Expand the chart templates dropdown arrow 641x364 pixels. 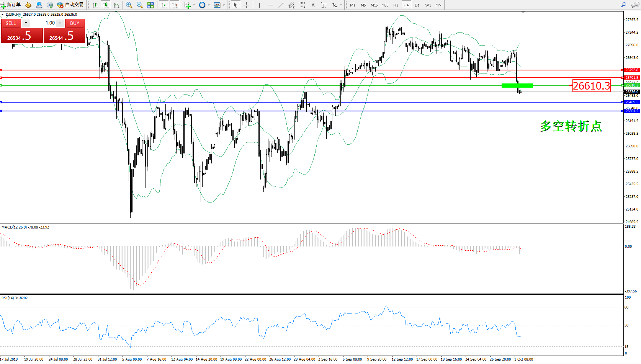[224, 5]
